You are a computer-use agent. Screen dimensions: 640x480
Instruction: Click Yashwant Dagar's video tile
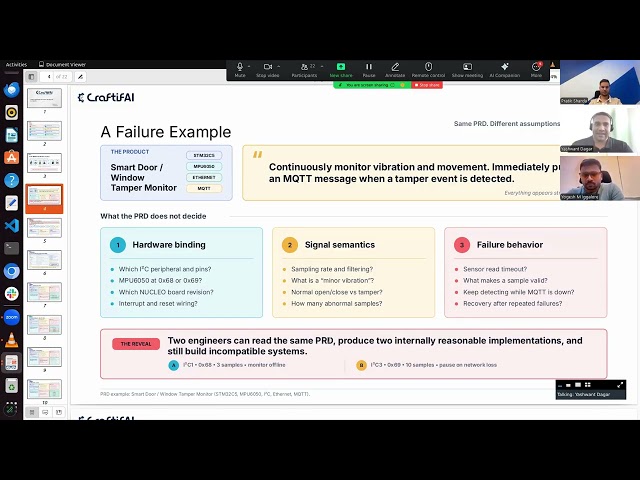click(x=600, y=129)
